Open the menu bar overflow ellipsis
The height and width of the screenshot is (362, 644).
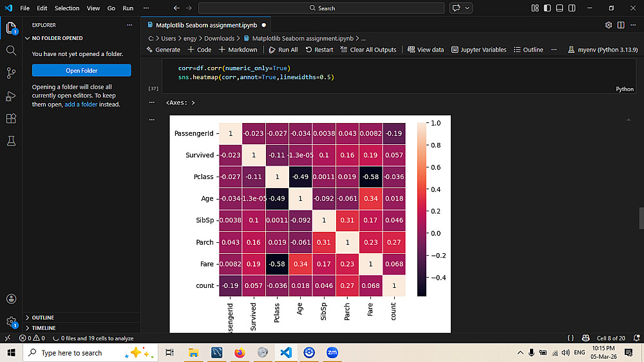click(146, 8)
